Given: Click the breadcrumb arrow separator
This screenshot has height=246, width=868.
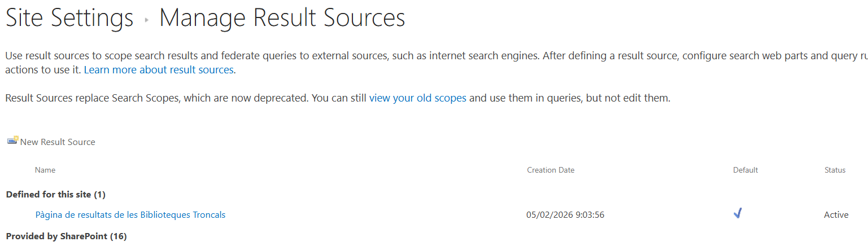Looking at the screenshot, I should (147, 20).
